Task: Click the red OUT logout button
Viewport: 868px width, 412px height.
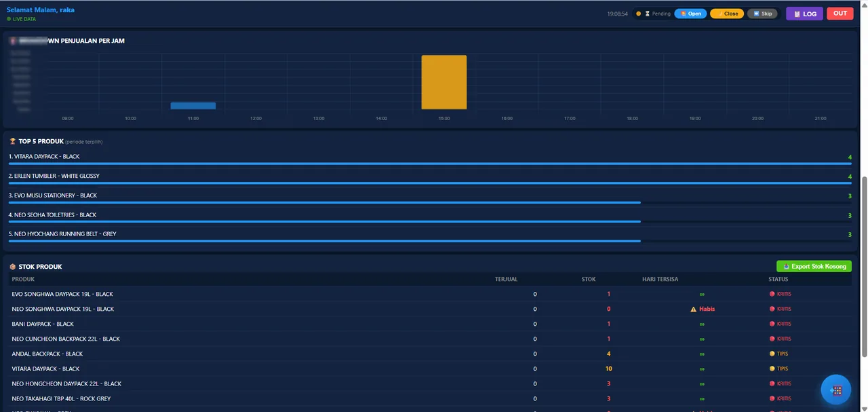Action: (840, 14)
